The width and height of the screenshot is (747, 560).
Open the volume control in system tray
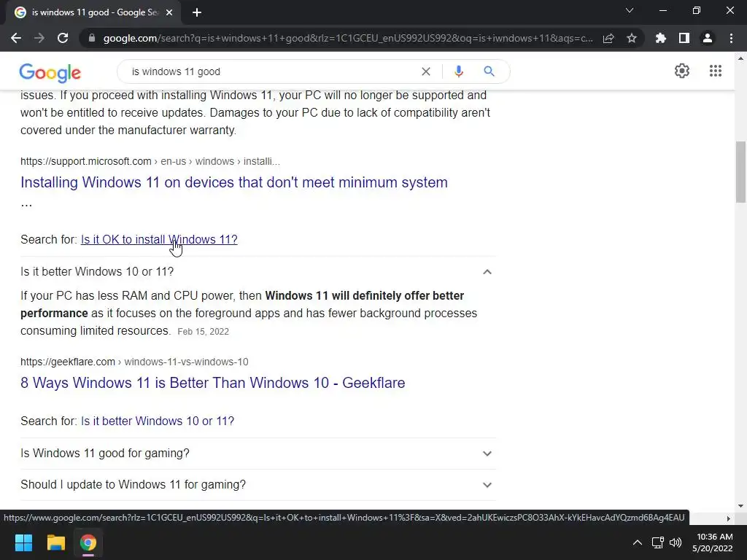point(676,542)
